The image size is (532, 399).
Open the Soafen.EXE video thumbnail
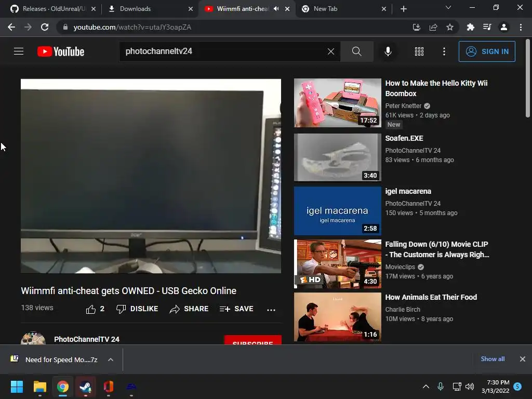(x=338, y=157)
